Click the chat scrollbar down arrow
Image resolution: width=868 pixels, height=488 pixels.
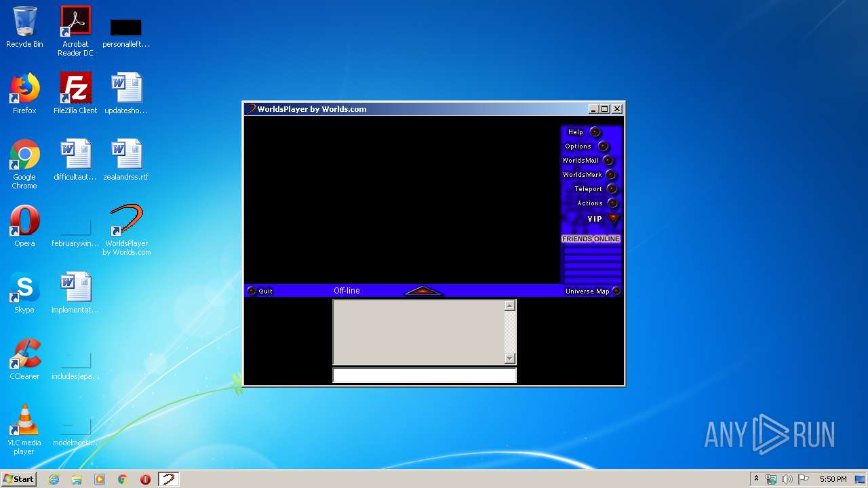click(x=510, y=359)
